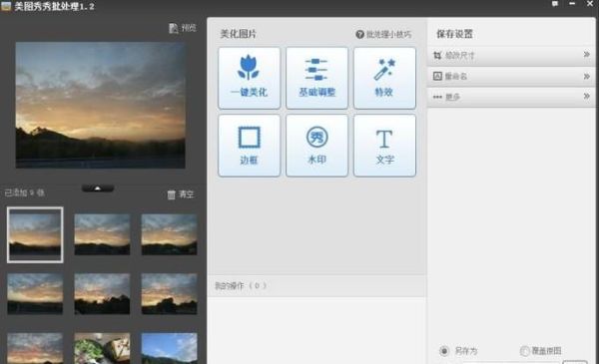Collapse the preview with the up-arrow handle
This screenshot has height=364, width=599.
98,188
